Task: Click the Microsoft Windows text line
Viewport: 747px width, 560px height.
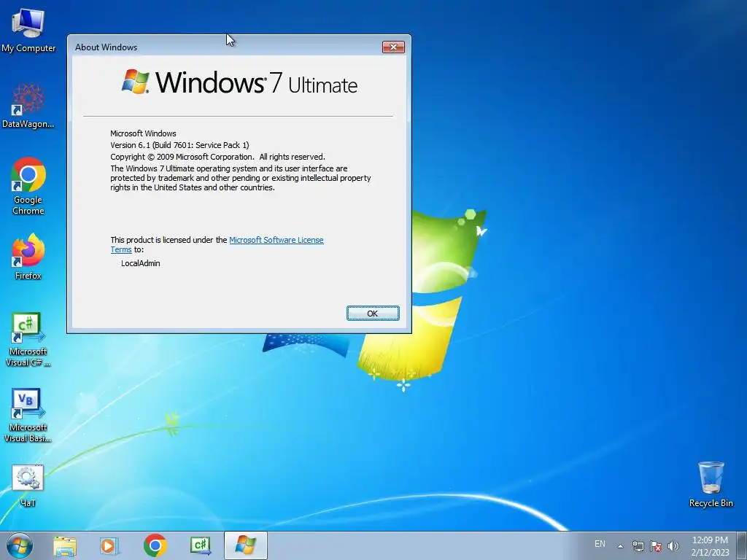Action: tap(144, 133)
